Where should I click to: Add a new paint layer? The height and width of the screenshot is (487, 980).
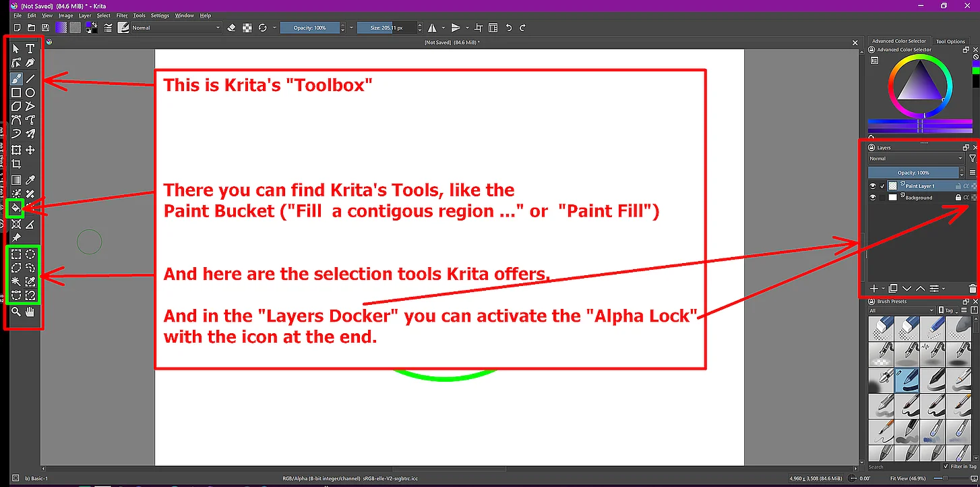pyautogui.click(x=874, y=289)
